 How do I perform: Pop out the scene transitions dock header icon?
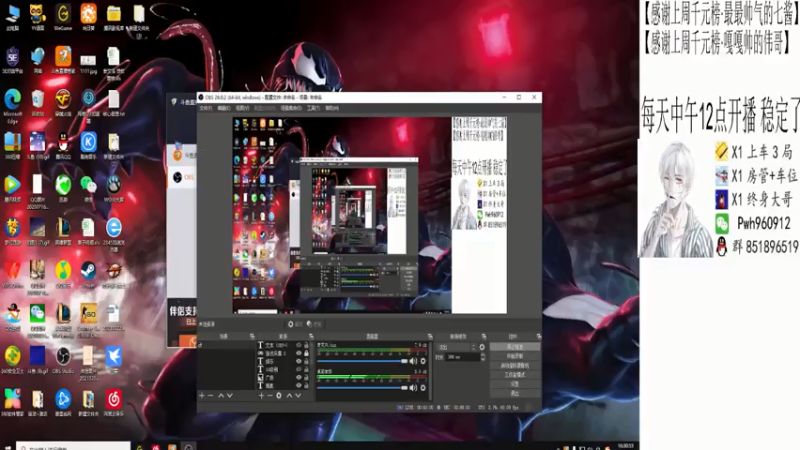pyautogui.click(x=484, y=337)
